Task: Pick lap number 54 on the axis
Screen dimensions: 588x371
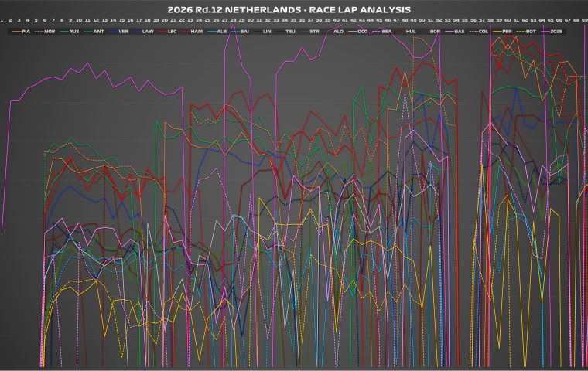Action: coord(456,20)
